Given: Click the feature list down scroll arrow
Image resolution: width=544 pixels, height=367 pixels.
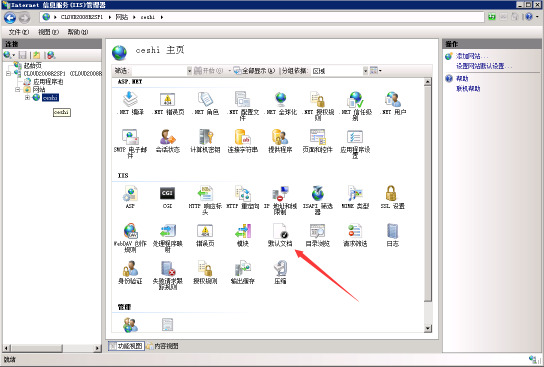Looking at the screenshot, I should pyautogui.click(x=428, y=328).
